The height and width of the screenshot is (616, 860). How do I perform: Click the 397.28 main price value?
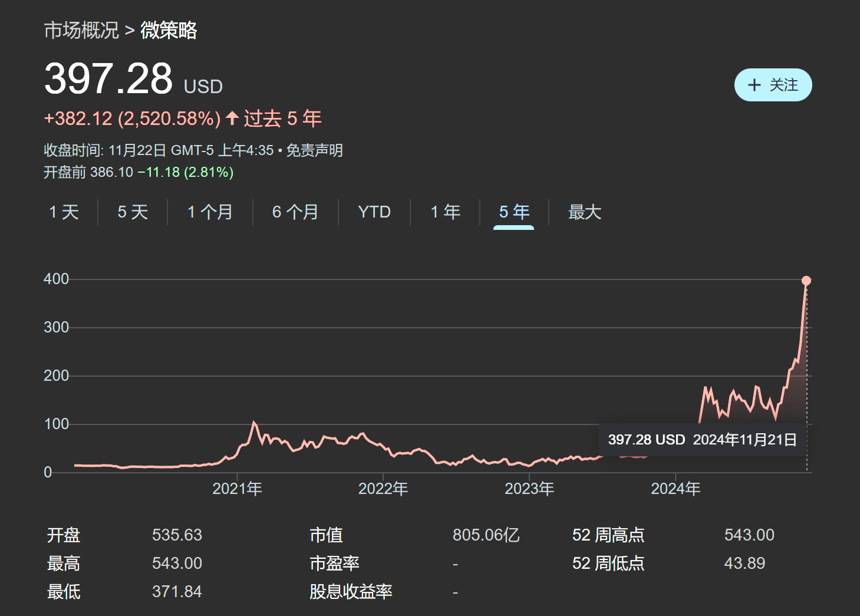pyautogui.click(x=108, y=78)
